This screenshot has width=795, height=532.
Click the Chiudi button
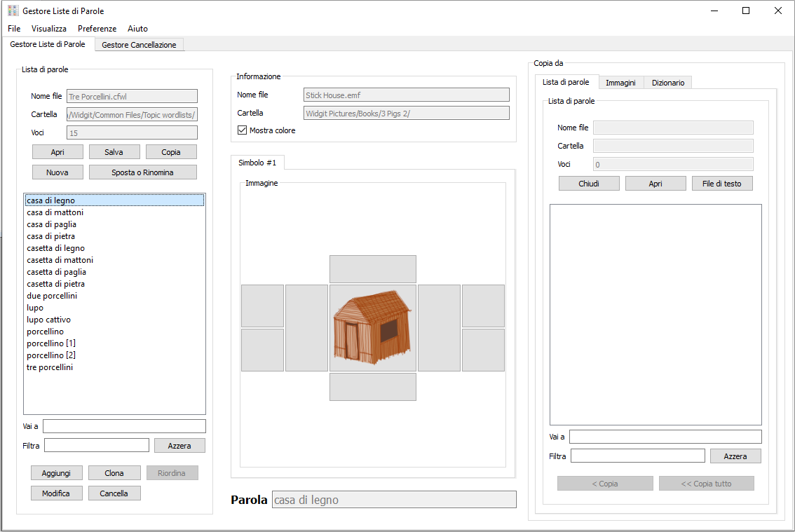click(x=589, y=184)
